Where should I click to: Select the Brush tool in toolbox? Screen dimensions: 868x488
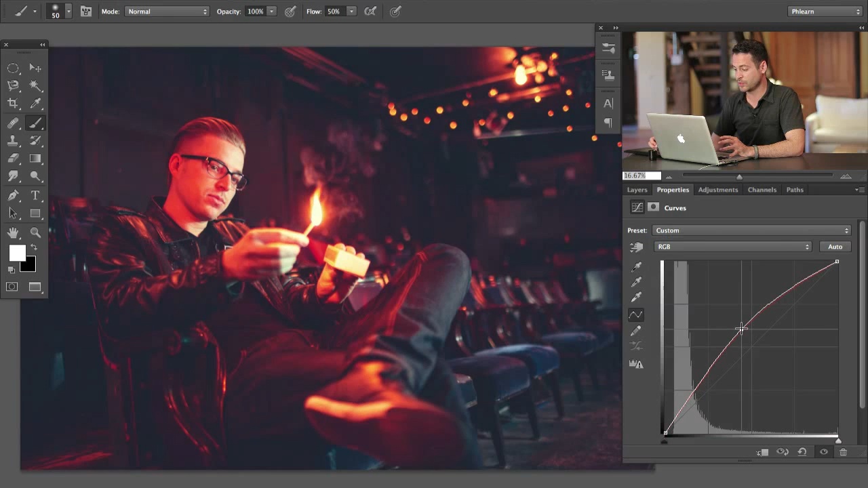(35, 123)
